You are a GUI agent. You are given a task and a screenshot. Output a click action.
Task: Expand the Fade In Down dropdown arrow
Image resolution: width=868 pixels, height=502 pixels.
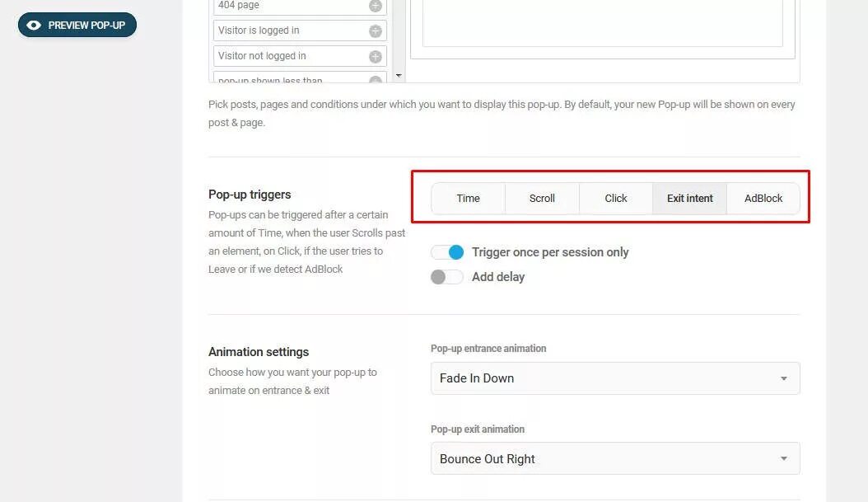coord(784,378)
